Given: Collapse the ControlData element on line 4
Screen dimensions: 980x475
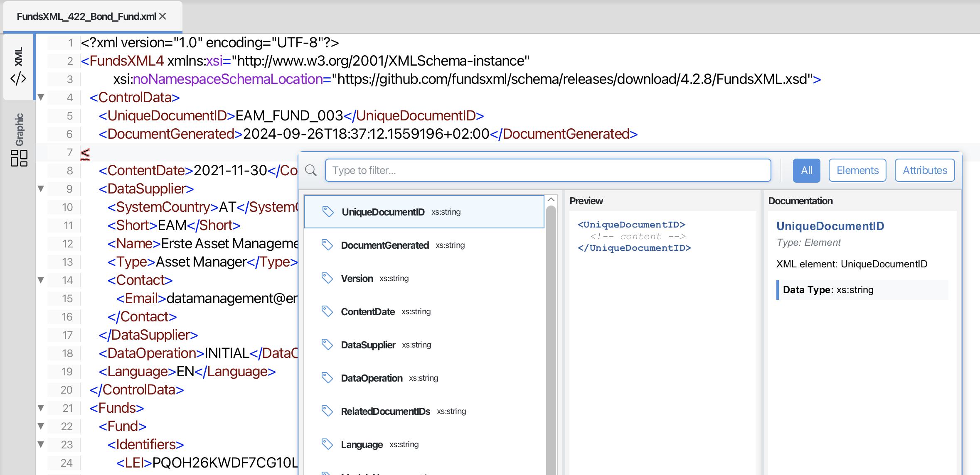Looking at the screenshot, I should point(40,97).
